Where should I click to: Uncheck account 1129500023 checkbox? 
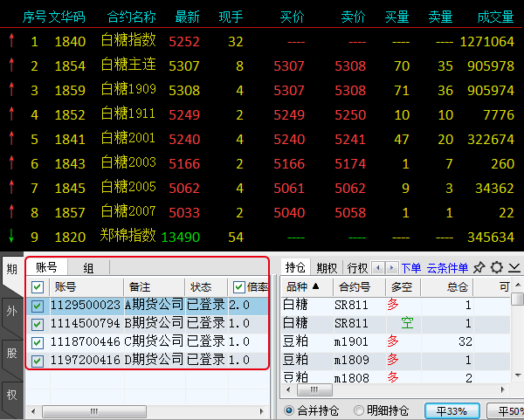(38, 306)
